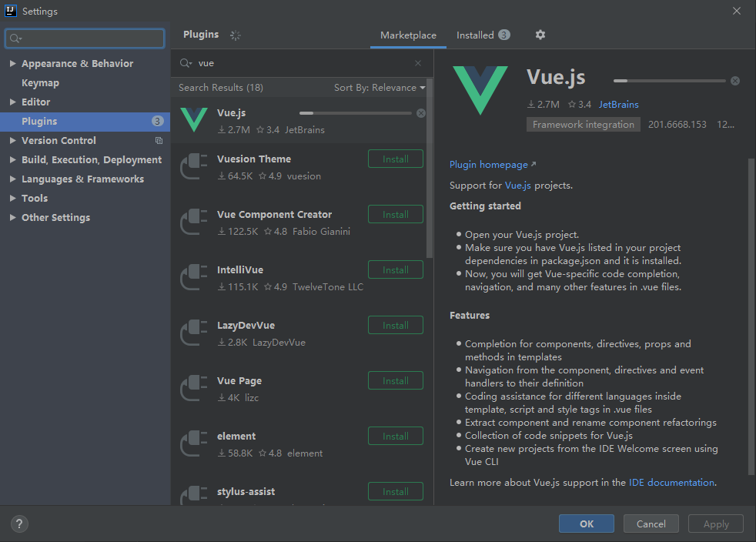Cancel Vue.js installation in the details pane
Image resolution: width=756 pixels, height=542 pixels.
pos(734,81)
